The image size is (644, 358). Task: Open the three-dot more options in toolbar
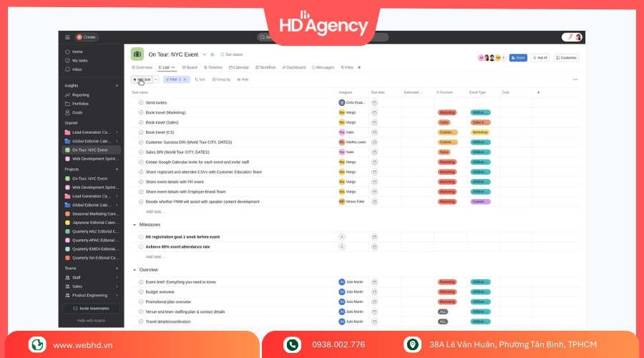575,79
